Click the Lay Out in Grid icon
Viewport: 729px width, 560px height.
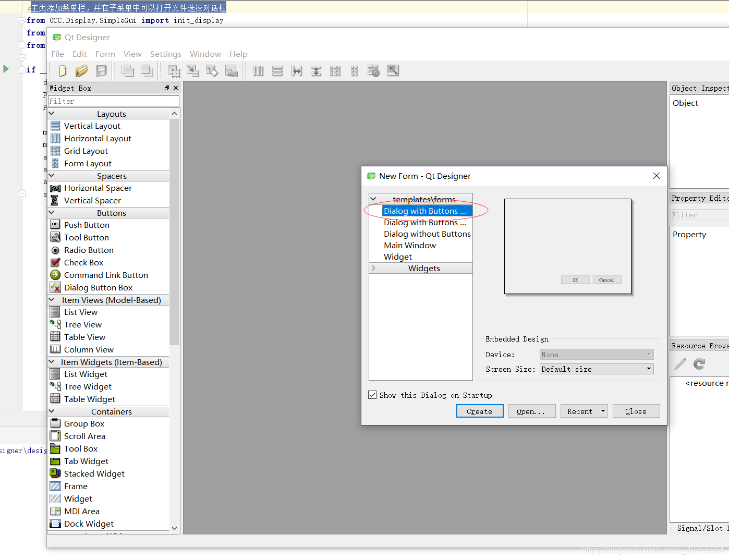pos(335,71)
